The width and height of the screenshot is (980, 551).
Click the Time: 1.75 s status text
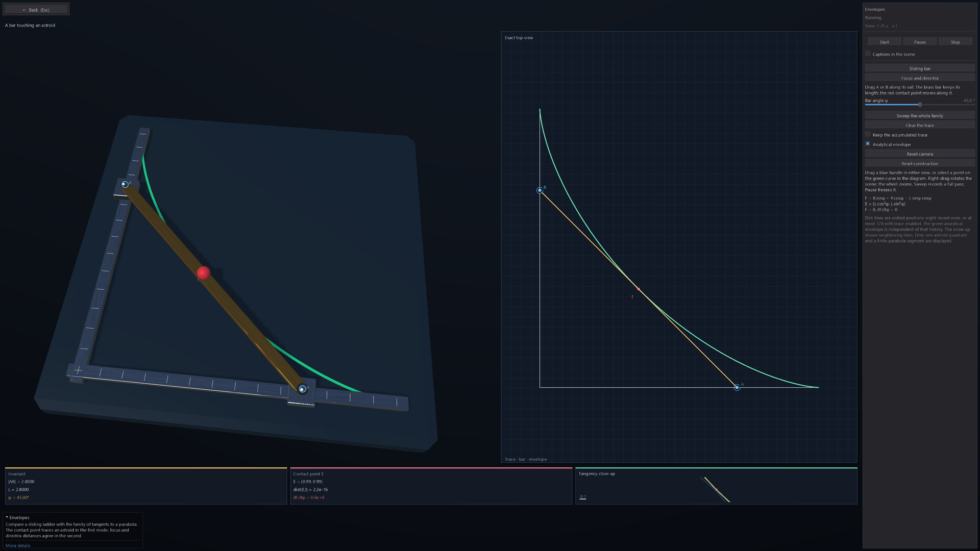pyautogui.click(x=876, y=26)
